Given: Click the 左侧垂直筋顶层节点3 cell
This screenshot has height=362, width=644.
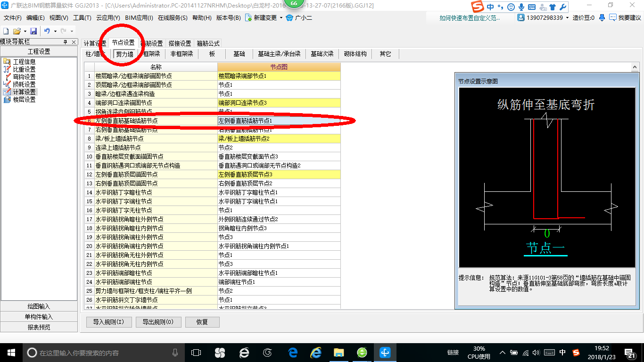Looking at the screenshot, I should (279, 174).
